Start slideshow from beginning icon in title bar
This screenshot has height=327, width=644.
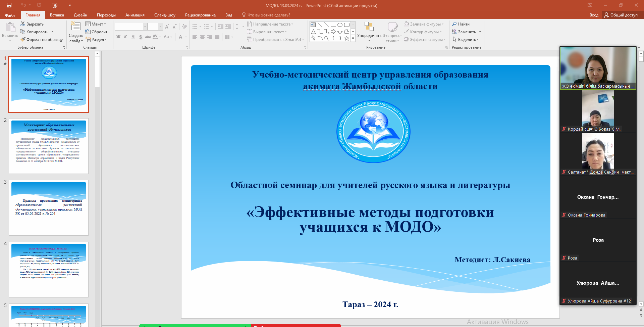coord(55,5)
